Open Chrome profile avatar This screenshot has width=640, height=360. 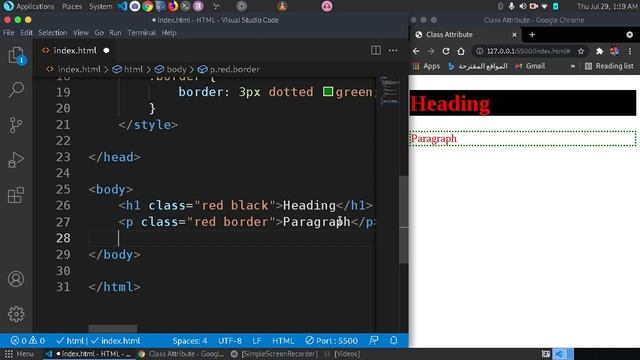coord(614,51)
